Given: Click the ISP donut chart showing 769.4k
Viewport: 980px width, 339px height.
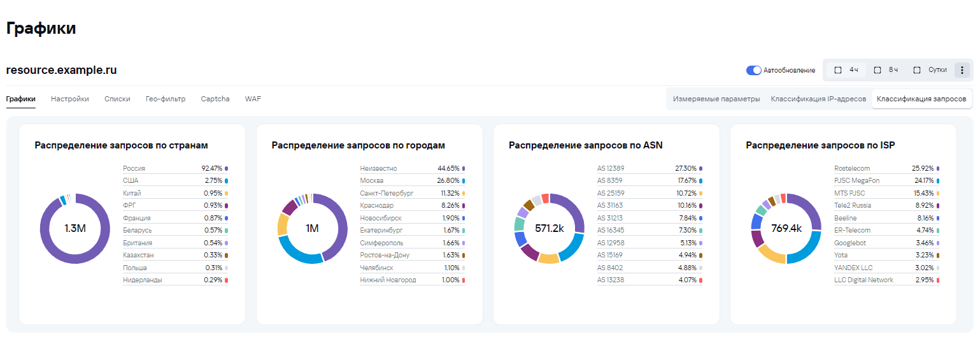Looking at the screenshot, I should tap(786, 228).
